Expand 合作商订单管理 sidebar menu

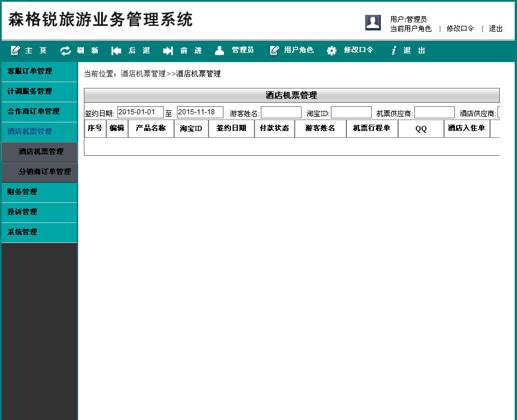[39, 112]
